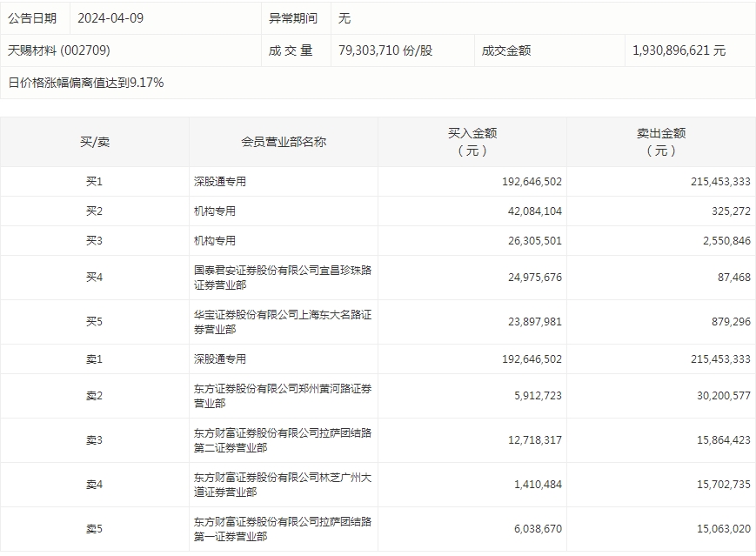Viewport: 756px width, 556px height.
Task: Click buy amount 192,646,502 in 卖1 row
Action: 532,359
